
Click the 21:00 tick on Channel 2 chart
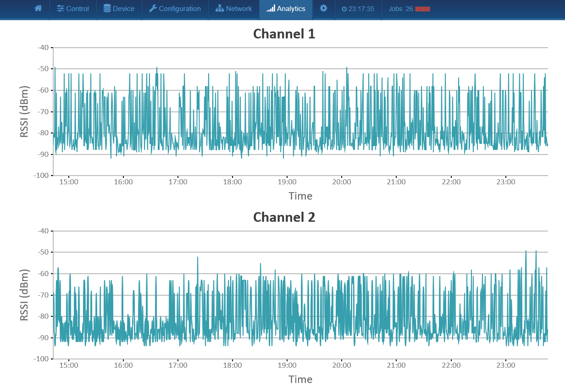pos(396,365)
